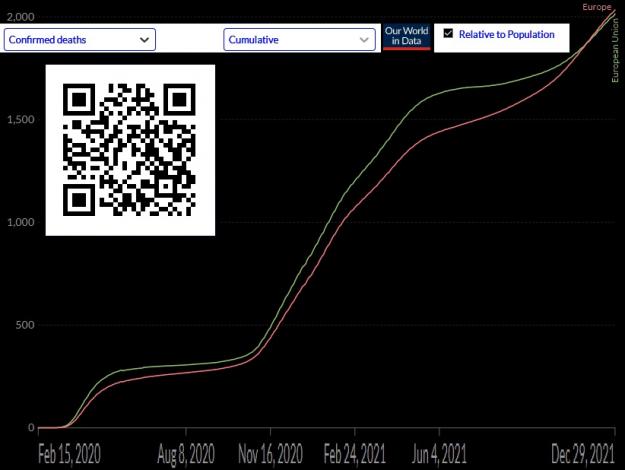Screen dimensions: 625x470
Task: Click the 2,000 y-axis value
Action: (21, 17)
